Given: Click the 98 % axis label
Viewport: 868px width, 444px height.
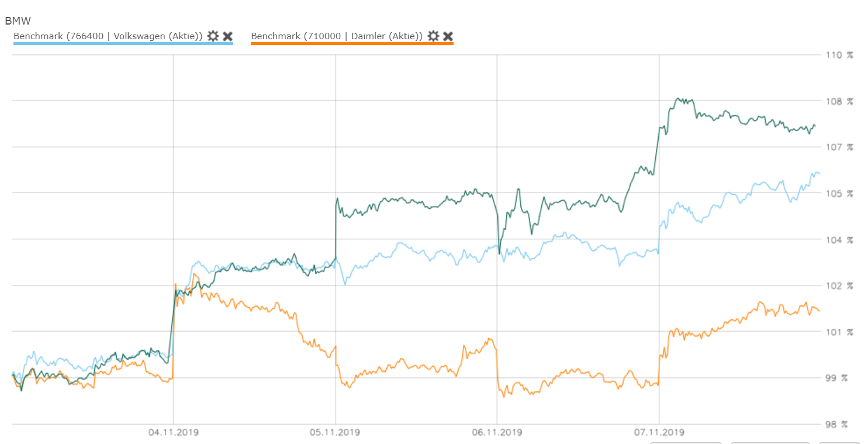Looking at the screenshot, I should point(839,424).
